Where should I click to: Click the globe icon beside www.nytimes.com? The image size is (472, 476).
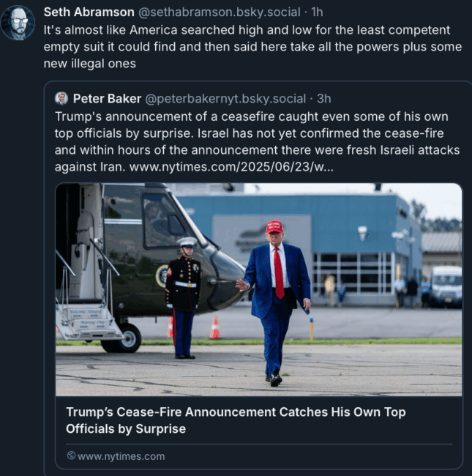71,455
